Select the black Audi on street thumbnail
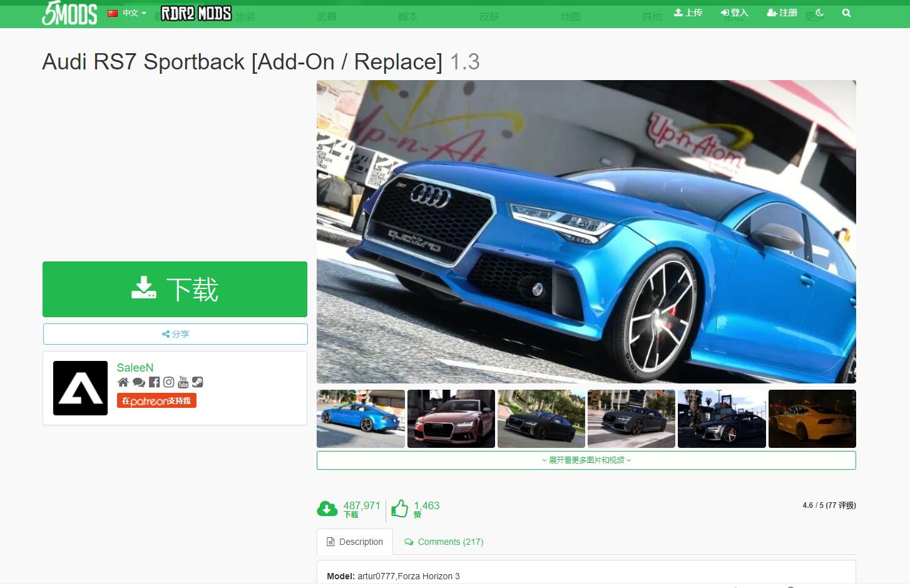This screenshot has height=588, width=910. 541,418
